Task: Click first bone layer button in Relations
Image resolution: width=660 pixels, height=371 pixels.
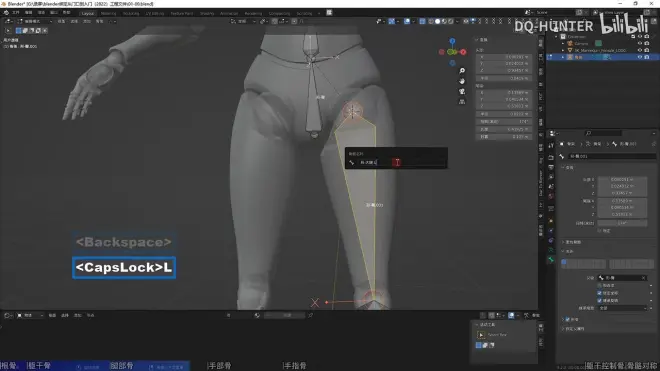Action: 564,262
